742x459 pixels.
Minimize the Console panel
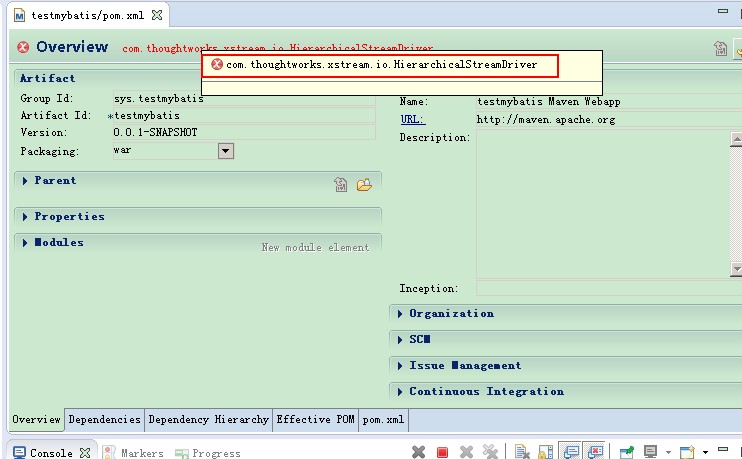[723, 449]
